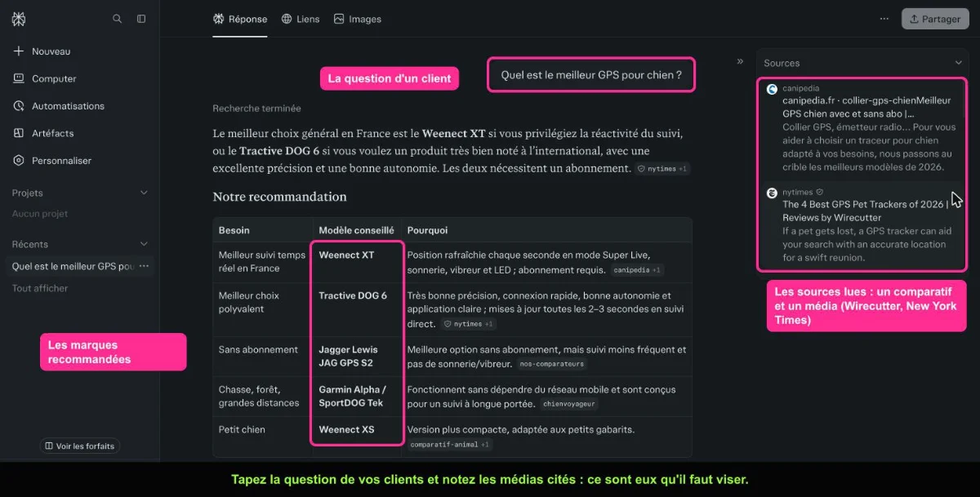Viewport: 980px width, 497px height.
Task: Click the Perplexity logo in the sidebar
Action: click(19, 19)
